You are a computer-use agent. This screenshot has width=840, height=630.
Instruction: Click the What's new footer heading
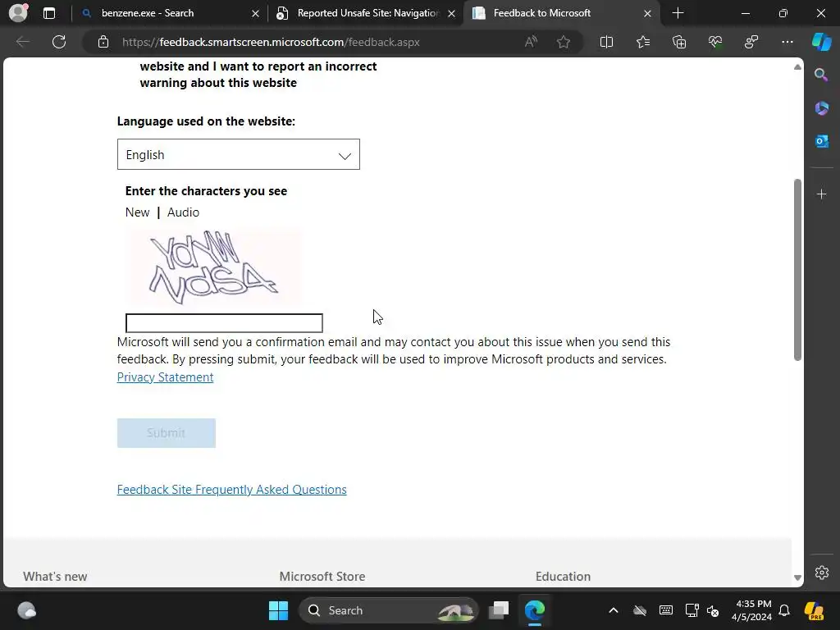coord(55,577)
